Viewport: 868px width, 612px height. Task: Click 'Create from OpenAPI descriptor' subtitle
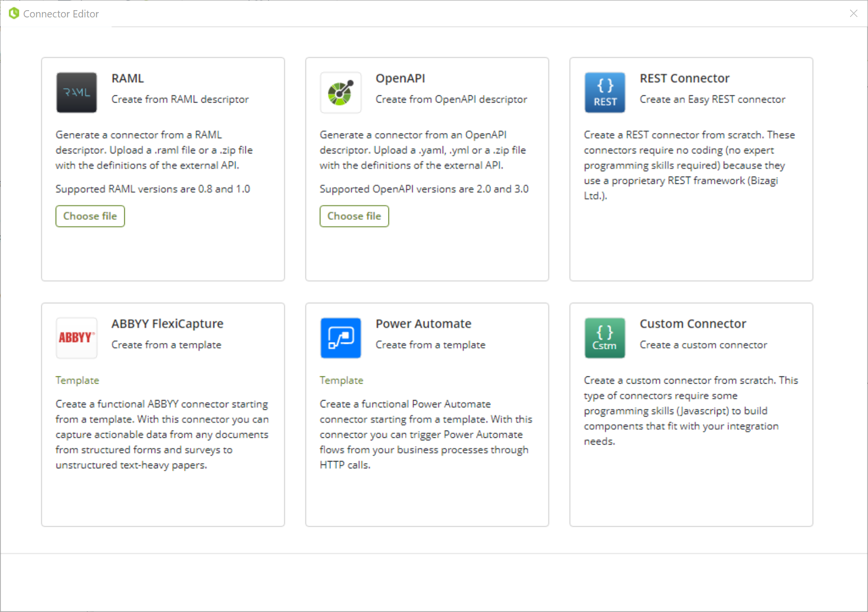(x=451, y=99)
